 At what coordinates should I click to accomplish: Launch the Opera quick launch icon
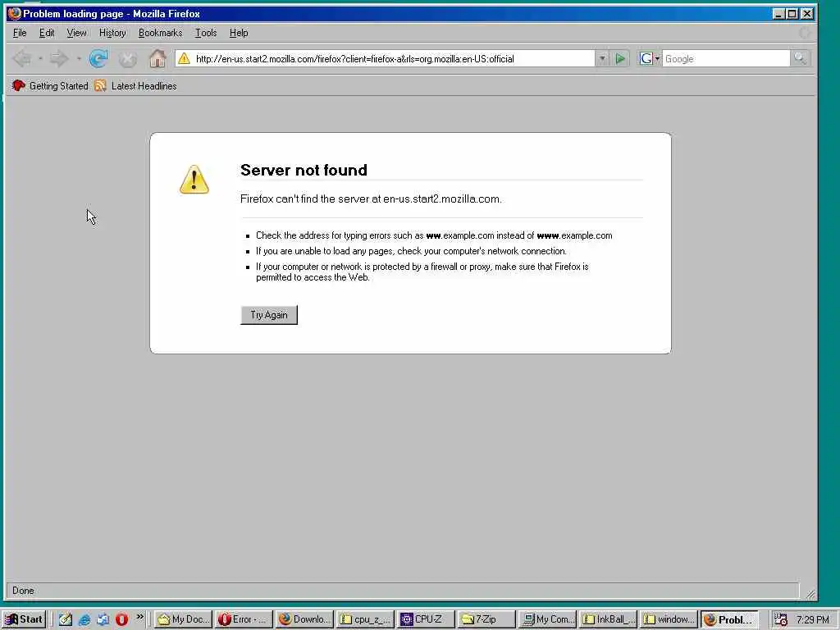121,619
